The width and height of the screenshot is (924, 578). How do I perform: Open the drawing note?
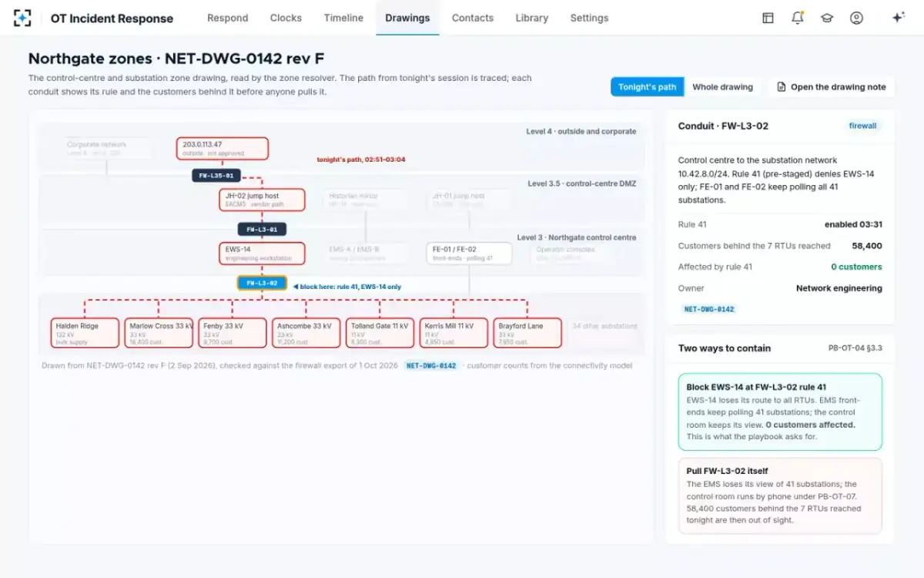pos(832,87)
